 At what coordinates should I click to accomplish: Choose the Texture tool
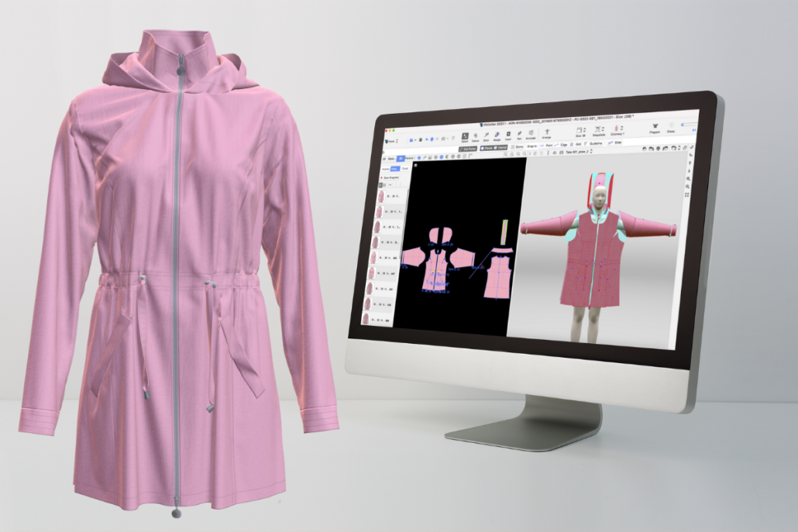point(476,136)
